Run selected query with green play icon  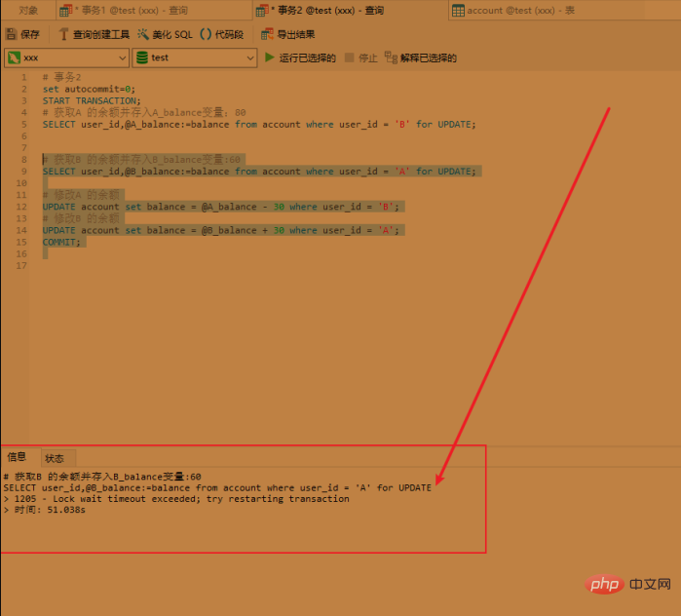click(x=269, y=58)
